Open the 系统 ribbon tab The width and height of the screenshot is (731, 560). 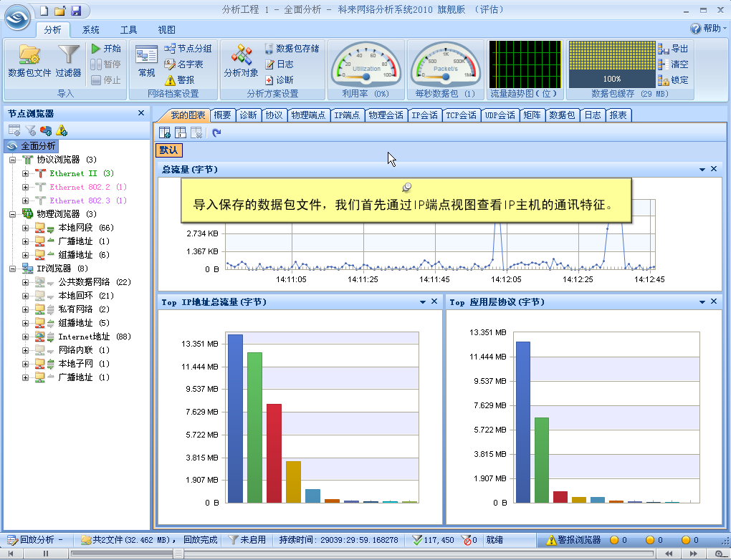click(91, 29)
